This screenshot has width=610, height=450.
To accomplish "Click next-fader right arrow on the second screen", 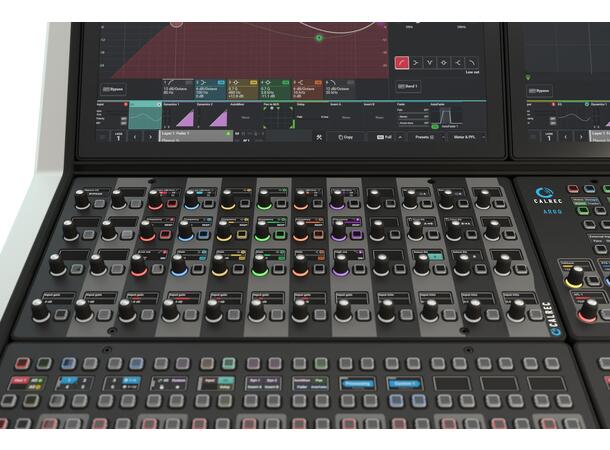I will click(x=581, y=137).
